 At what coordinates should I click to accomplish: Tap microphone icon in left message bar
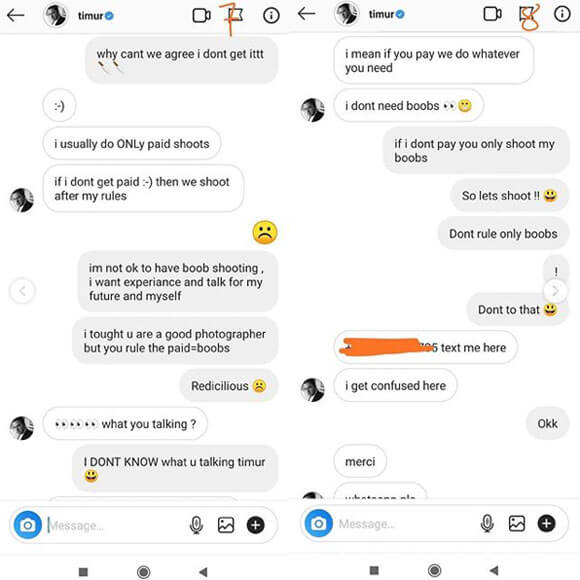[x=196, y=525]
